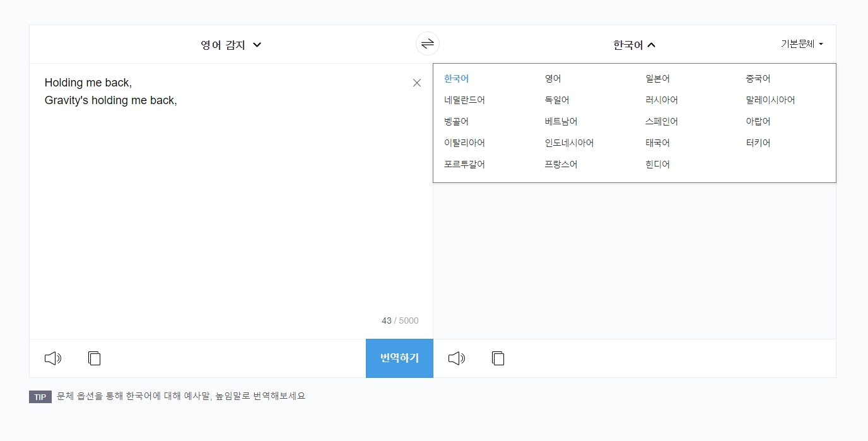Open the 영어 감지 source language dropdown
Screen dimensions: 868x441
click(x=231, y=45)
